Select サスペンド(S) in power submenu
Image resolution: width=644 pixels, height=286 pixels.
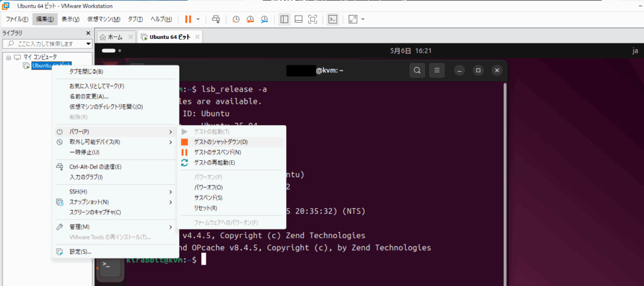(x=231, y=198)
